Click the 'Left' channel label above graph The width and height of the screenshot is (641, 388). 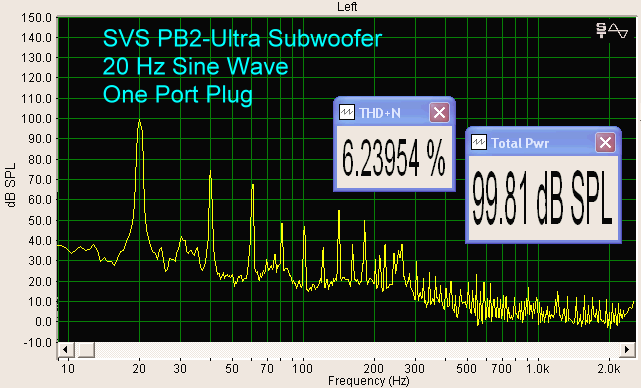[x=347, y=7]
